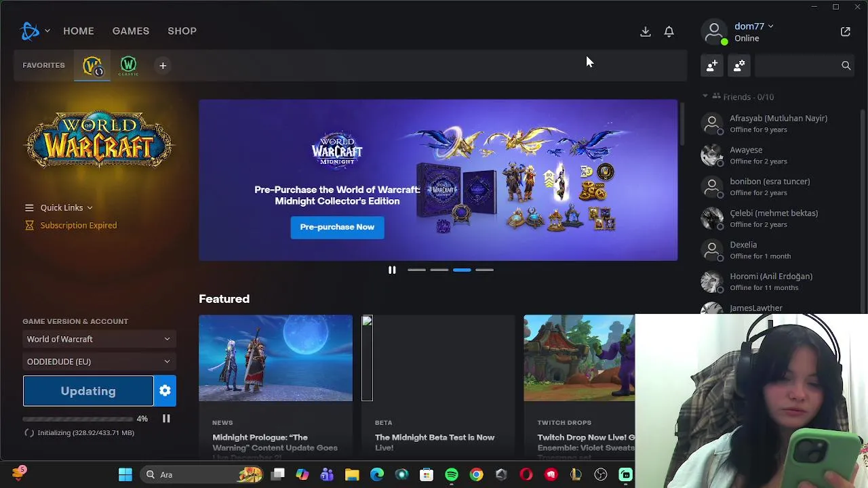Click Midnight Prologue news thumbnail
868x488 pixels.
[x=275, y=358]
